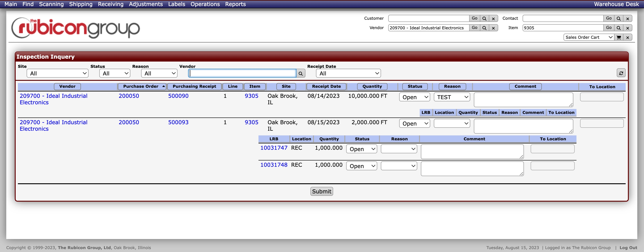This screenshot has height=252, width=644.
Task: Change the TEST reason dropdown
Action: pos(451,97)
